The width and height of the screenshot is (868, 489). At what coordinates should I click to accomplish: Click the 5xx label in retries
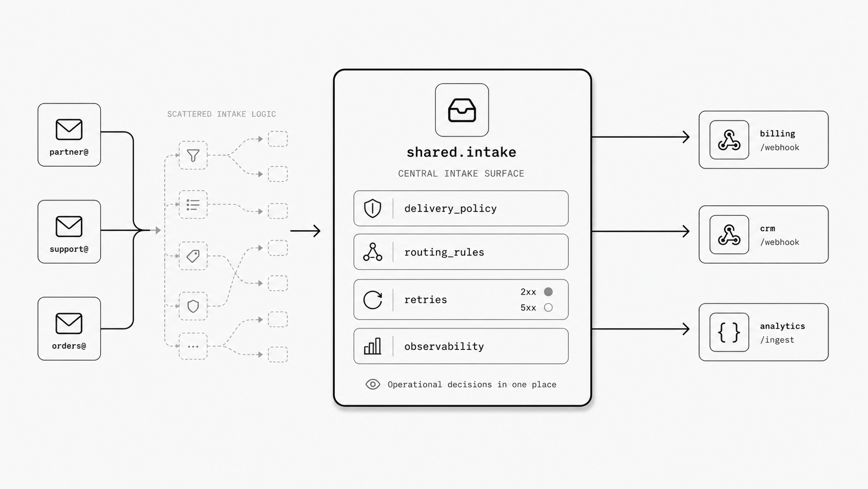pos(528,308)
